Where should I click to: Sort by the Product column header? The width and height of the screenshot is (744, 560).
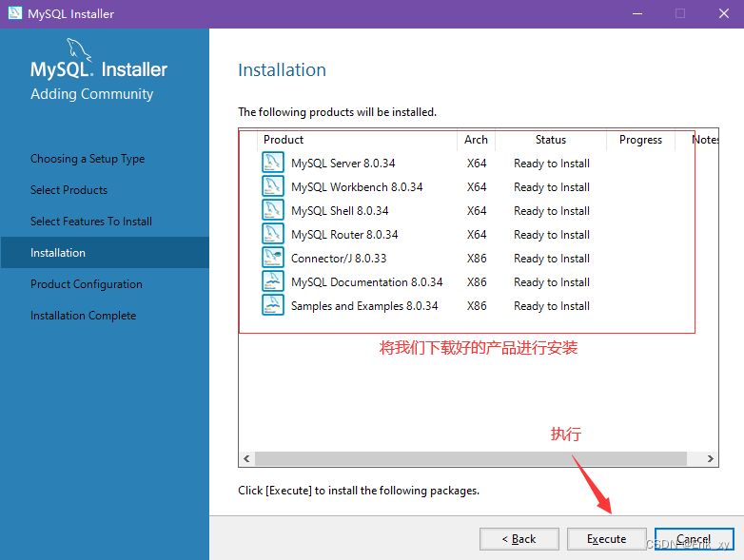pyautogui.click(x=358, y=140)
